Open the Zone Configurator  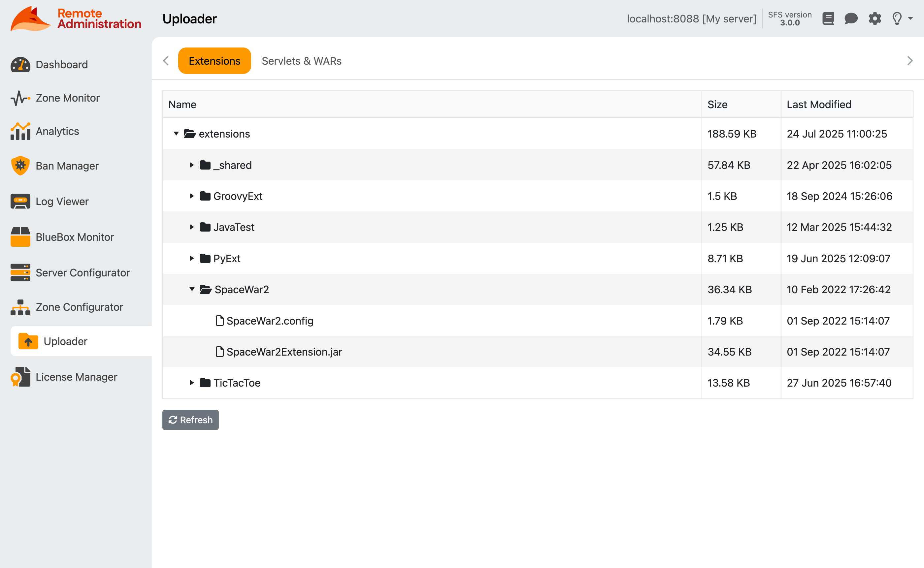(x=79, y=307)
